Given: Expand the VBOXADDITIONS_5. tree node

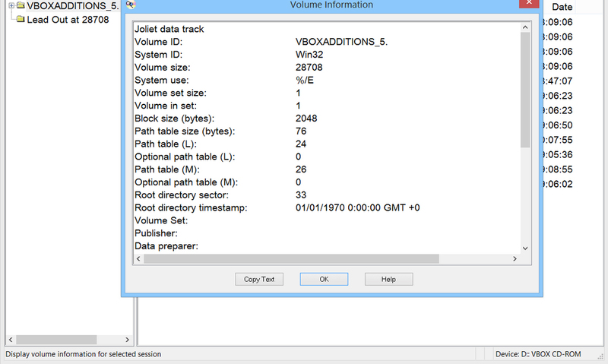Looking at the screenshot, I should click(11, 6).
